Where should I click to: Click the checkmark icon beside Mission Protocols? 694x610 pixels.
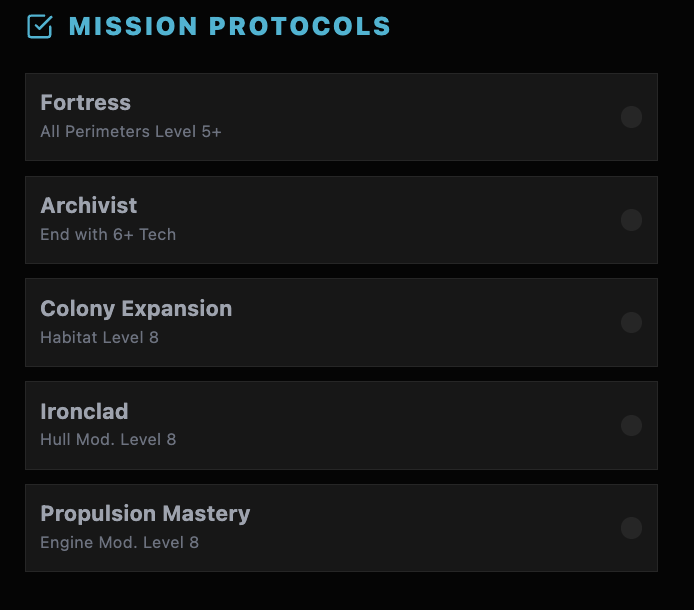39,26
